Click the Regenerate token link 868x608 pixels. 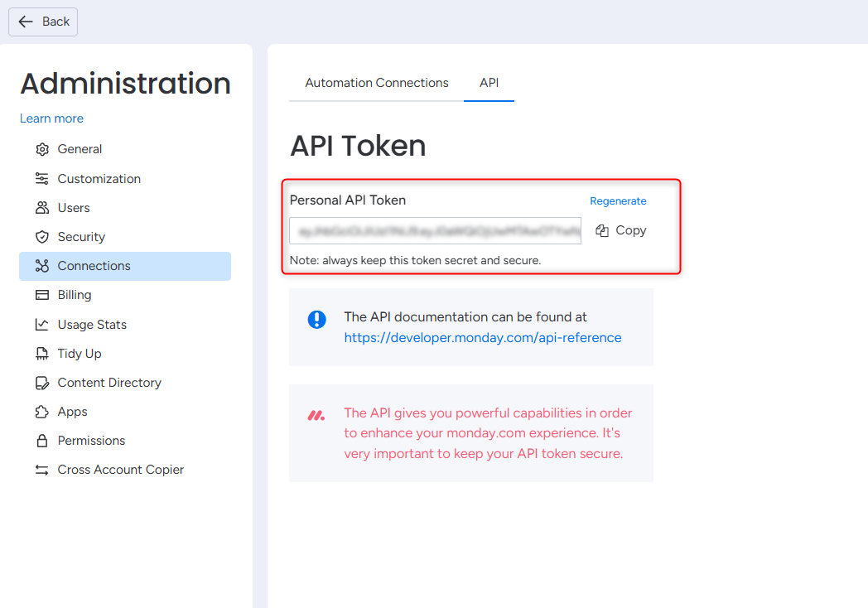[x=618, y=201]
